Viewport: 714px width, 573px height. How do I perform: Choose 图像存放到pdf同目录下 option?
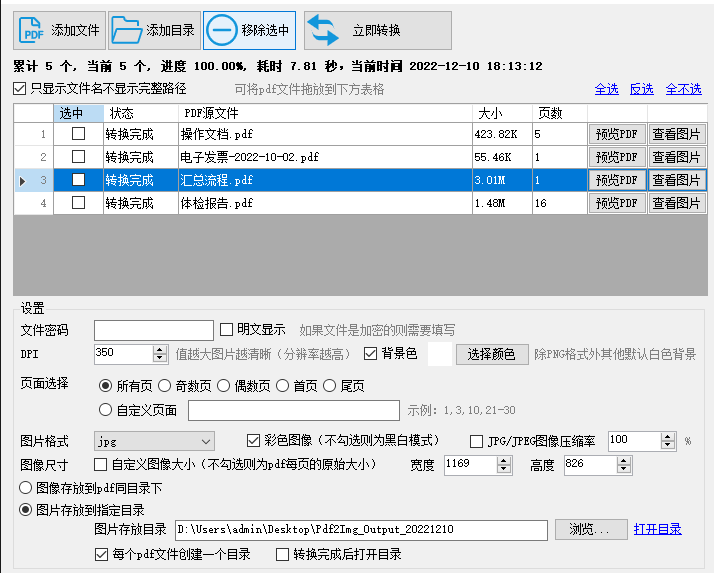point(26,488)
